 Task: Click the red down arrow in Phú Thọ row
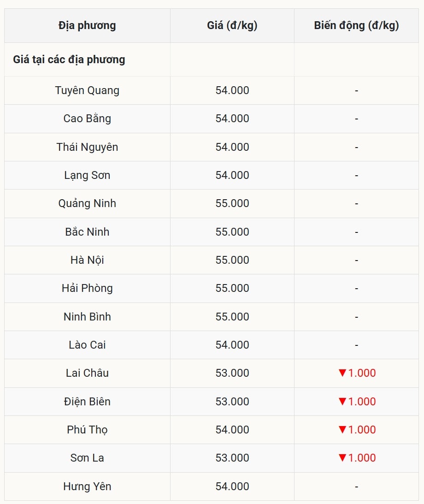342,429
